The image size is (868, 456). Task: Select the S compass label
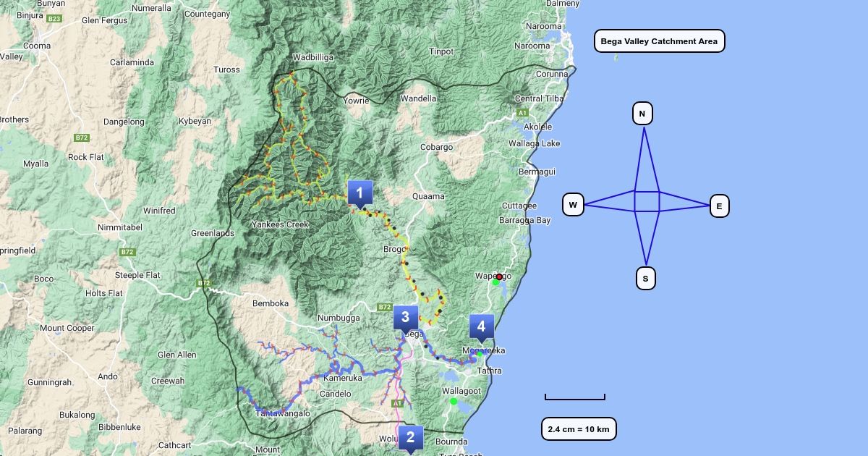[x=645, y=278]
